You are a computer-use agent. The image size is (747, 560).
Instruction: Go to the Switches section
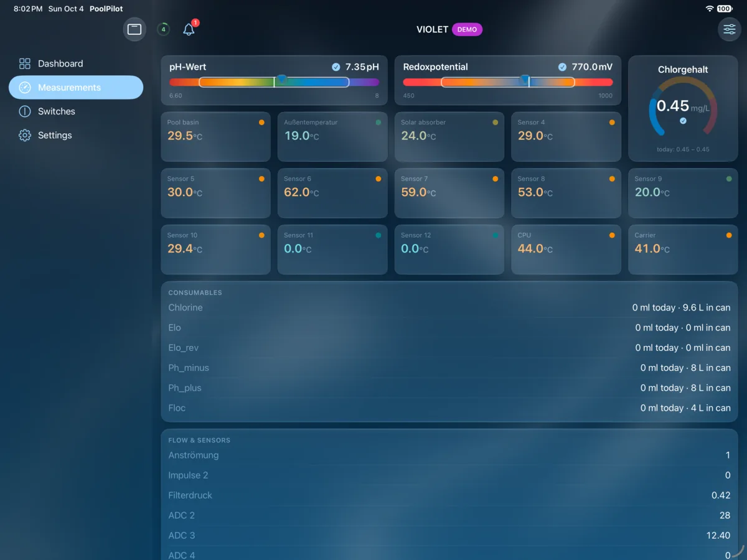pyautogui.click(x=76, y=111)
